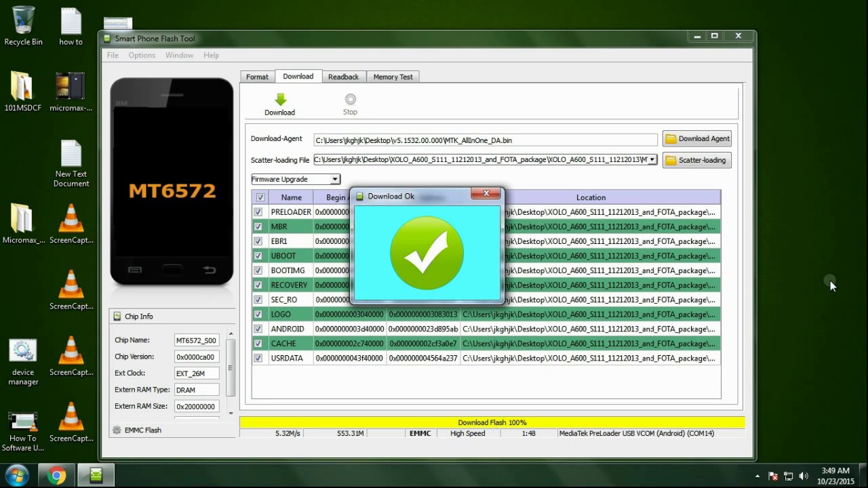Viewport: 868px width, 488px height.
Task: Click the green Download arrow icon
Action: (280, 100)
